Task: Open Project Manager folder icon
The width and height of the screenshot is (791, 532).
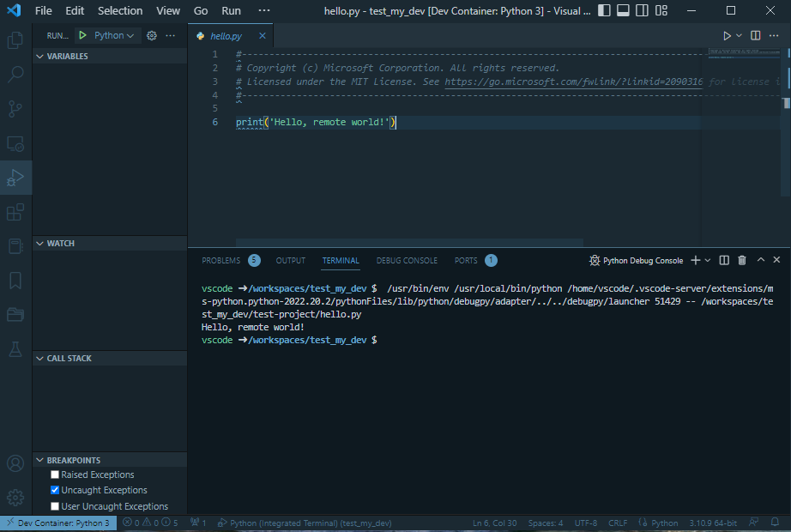Action: pyautogui.click(x=15, y=315)
